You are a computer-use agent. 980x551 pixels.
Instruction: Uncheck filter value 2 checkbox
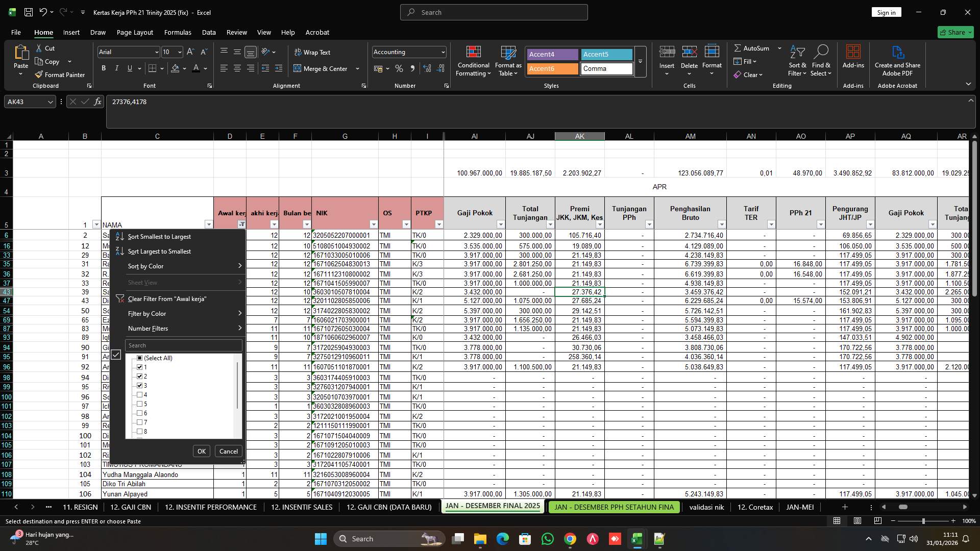tap(140, 376)
